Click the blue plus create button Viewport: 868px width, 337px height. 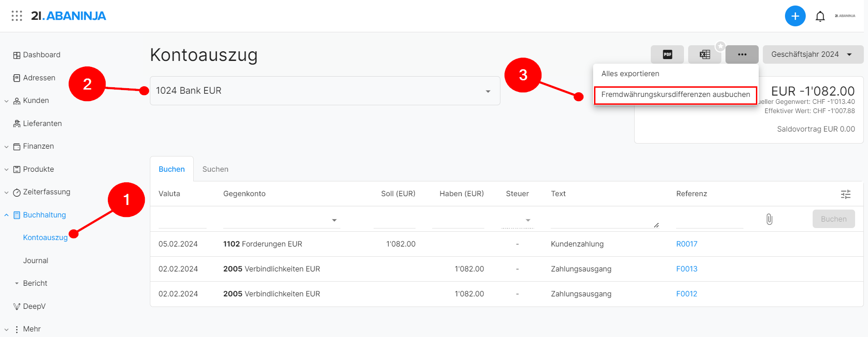[x=795, y=16]
